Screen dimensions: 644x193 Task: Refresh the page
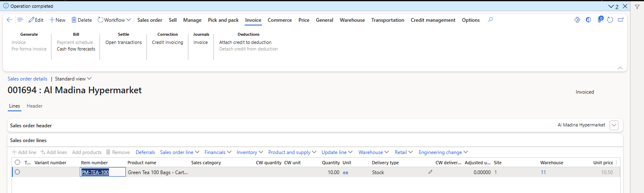coord(610,20)
